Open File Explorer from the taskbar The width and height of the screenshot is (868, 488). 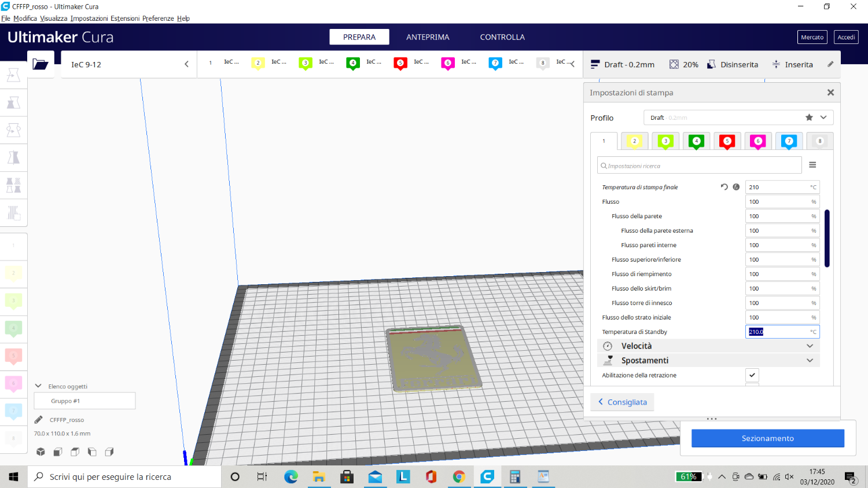(319, 476)
